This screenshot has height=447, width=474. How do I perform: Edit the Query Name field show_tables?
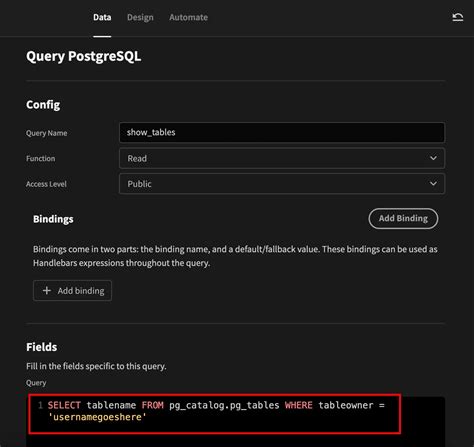[x=282, y=132]
